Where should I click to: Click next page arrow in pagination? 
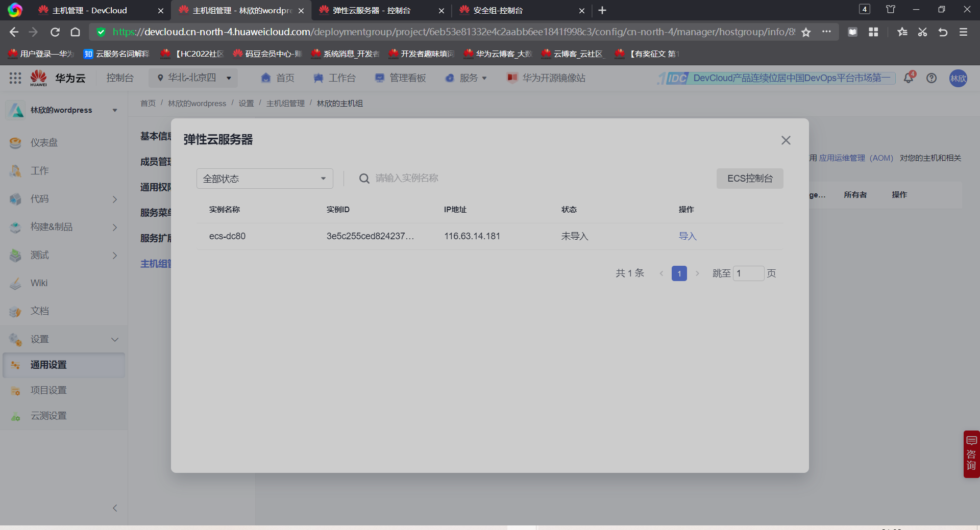[697, 273]
